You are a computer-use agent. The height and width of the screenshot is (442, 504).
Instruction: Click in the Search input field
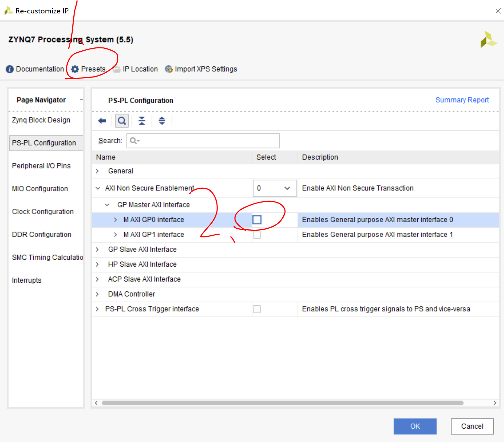point(203,141)
